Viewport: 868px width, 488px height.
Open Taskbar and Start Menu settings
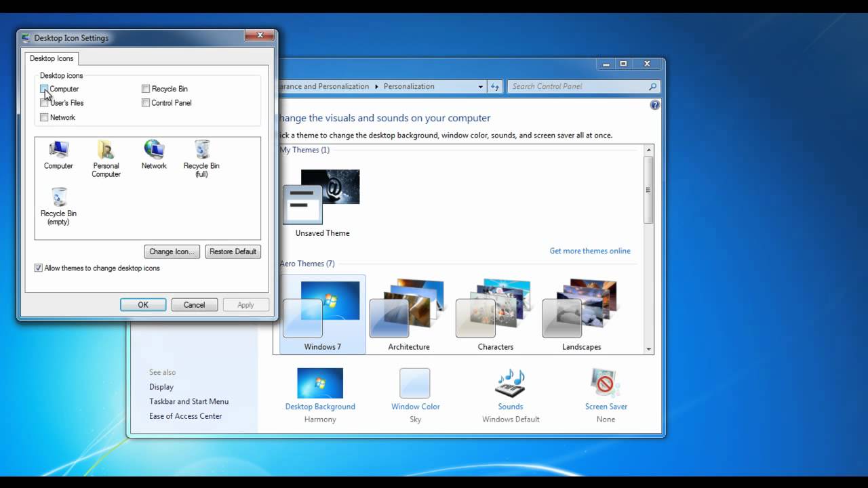point(188,401)
